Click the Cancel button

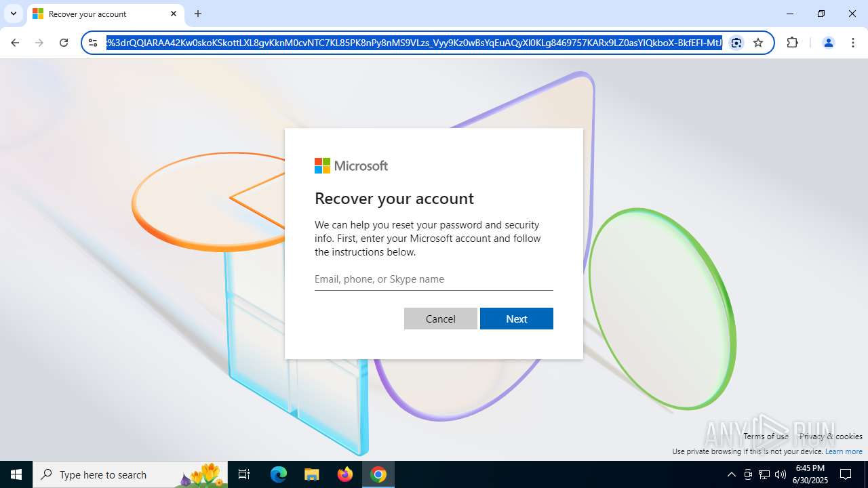point(441,319)
